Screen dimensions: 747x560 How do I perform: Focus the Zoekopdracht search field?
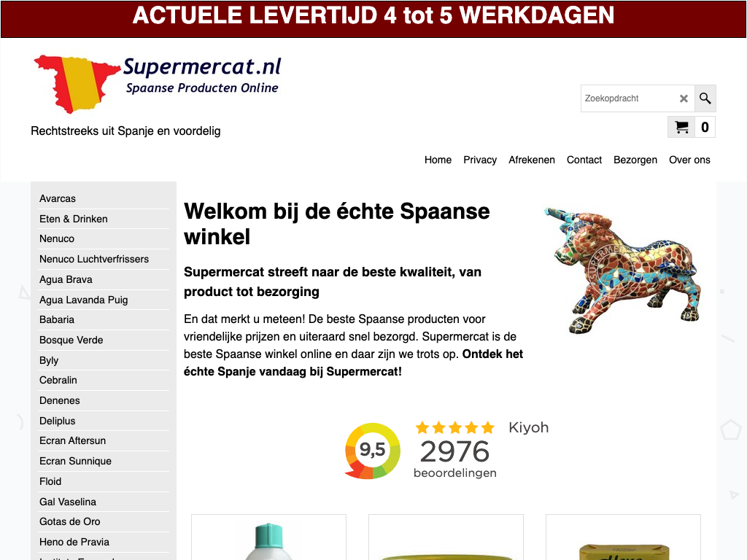629,98
